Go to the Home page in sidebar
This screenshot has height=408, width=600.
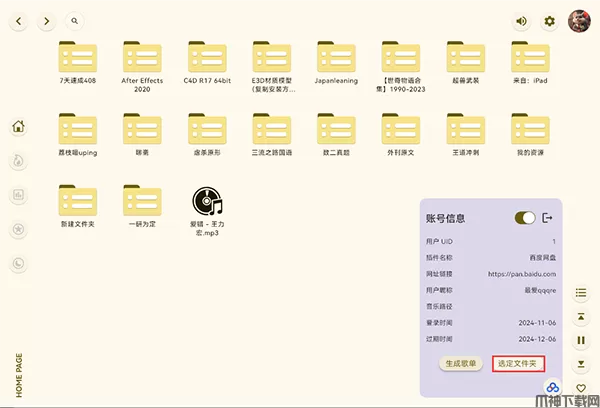18,127
